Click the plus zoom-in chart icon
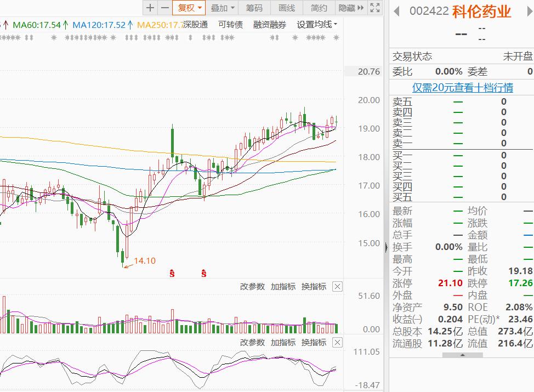The width and height of the screenshot is (534, 392). coord(150,8)
